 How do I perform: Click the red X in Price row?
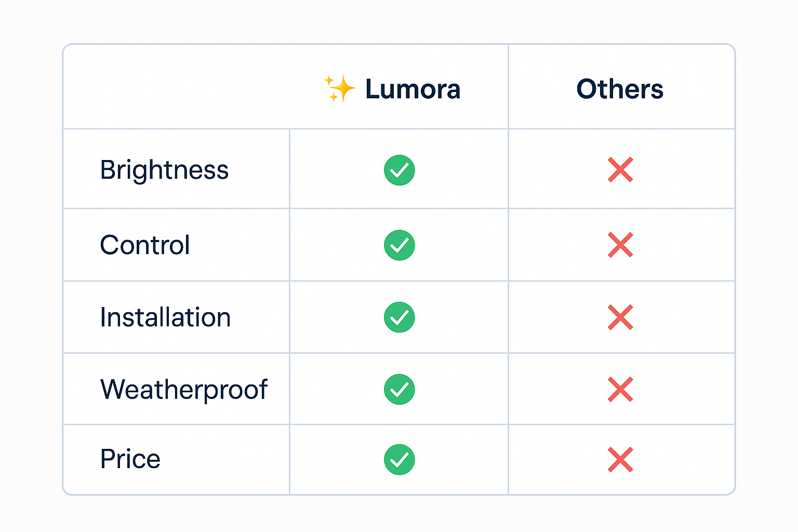click(x=620, y=459)
